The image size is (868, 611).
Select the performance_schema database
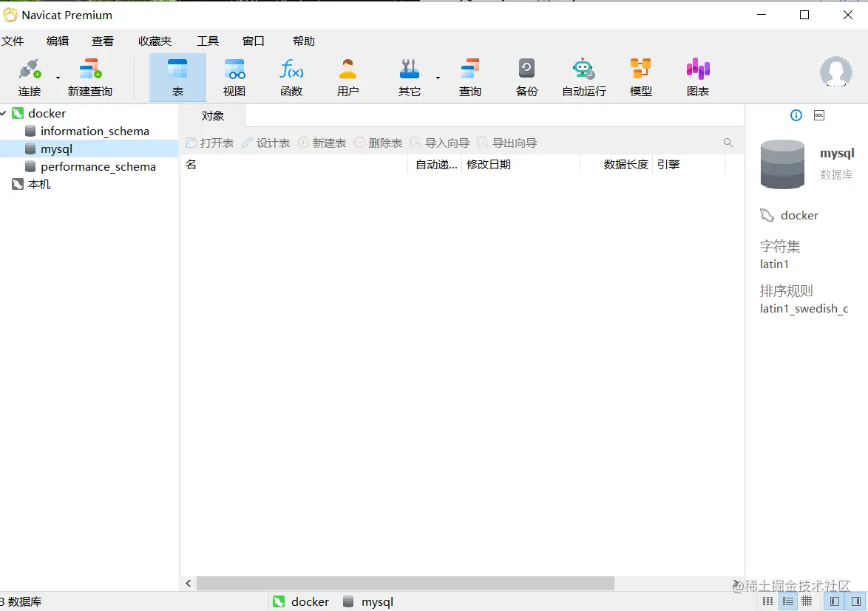pyautogui.click(x=98, y=166)
